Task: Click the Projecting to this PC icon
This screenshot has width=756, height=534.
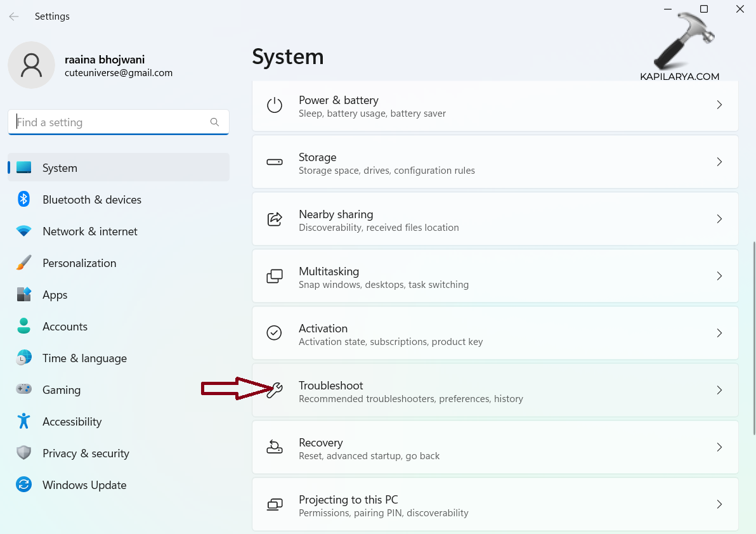Action: [x=275, y=505]
